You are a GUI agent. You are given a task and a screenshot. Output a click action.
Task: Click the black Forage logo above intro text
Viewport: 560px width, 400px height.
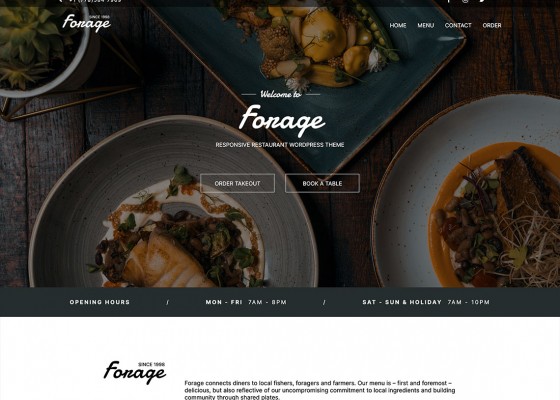click(x=135, y=373)
